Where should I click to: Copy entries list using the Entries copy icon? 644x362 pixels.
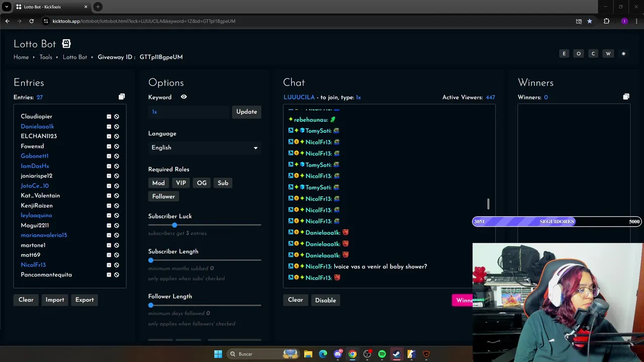(121, 97)
